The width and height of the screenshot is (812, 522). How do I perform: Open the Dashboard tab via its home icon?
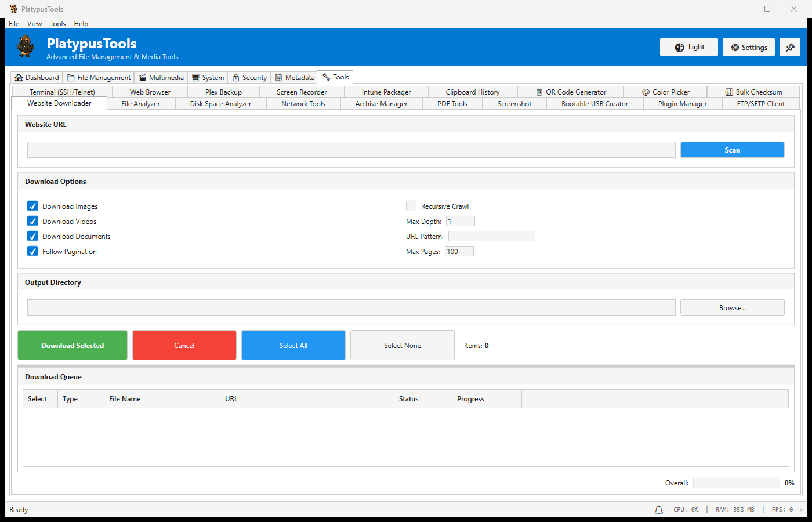click(19, 77)
